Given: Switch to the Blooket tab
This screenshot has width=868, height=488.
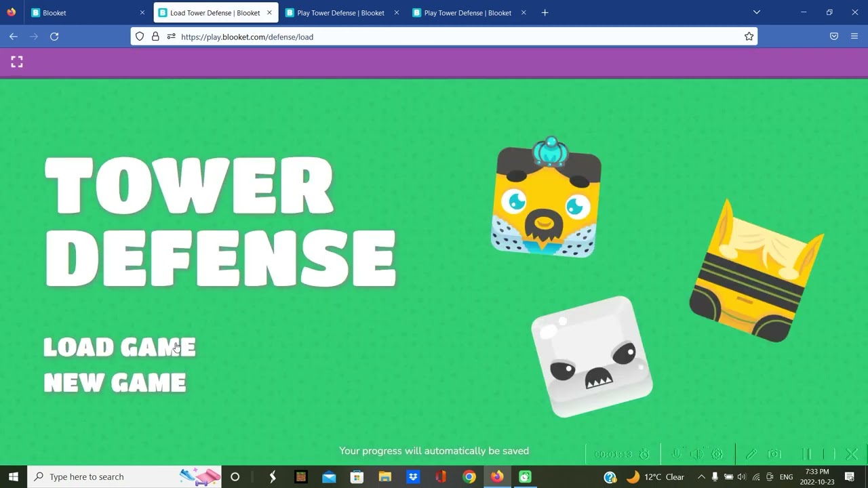Looking at the screenshot, I should (x=88, y=13).
